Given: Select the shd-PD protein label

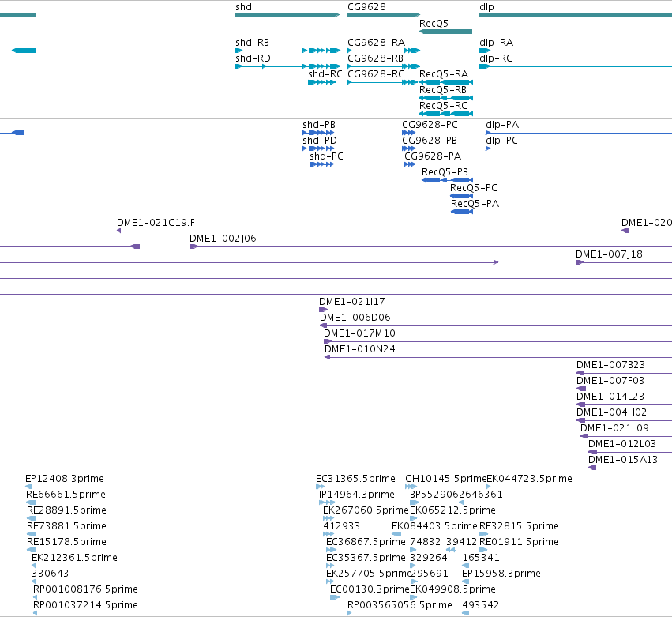Looking at the screenshot, I should tap(320, 141).
